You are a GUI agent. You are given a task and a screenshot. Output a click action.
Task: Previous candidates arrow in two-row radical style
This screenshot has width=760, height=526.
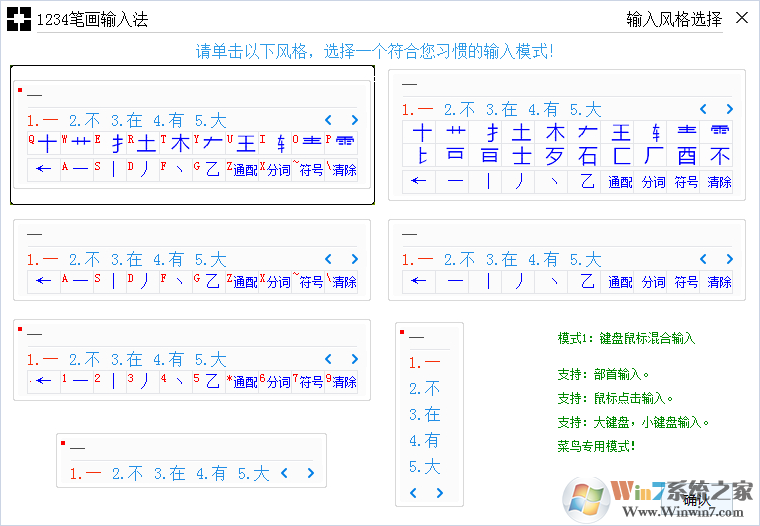click(x=703, y=109)
